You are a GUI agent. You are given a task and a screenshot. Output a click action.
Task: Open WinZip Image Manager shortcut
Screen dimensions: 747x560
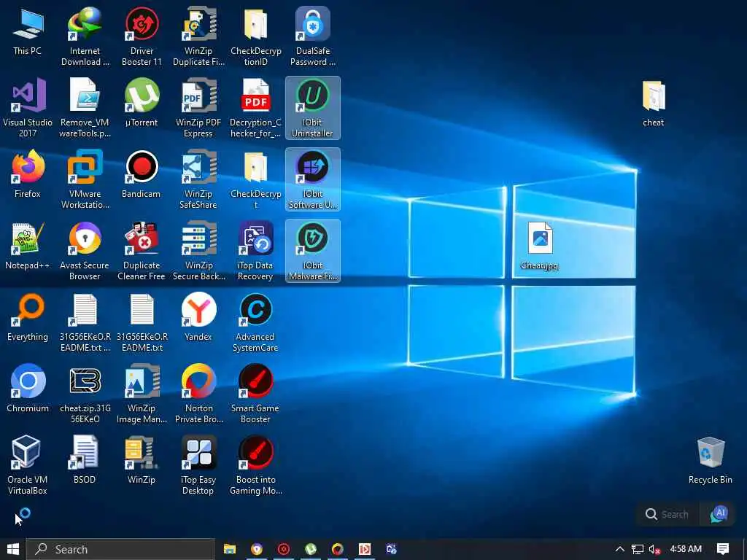click(x=142, y=393)
